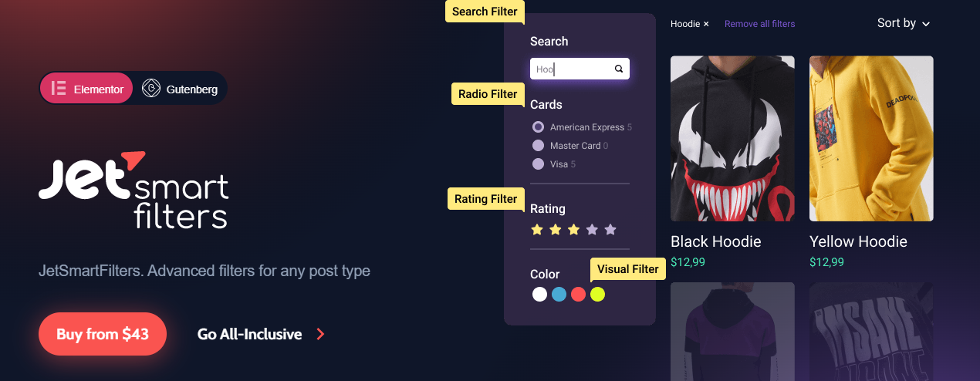This screenshot has width=980, height=381.
Task: Open the Insane print hoodie thumbnail
Action: tap(871, 332)
